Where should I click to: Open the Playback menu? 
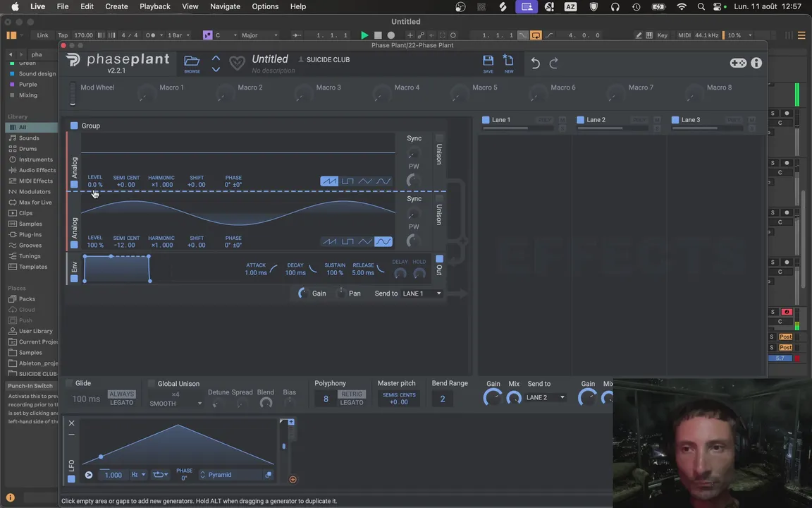click(x=155, y=7)
